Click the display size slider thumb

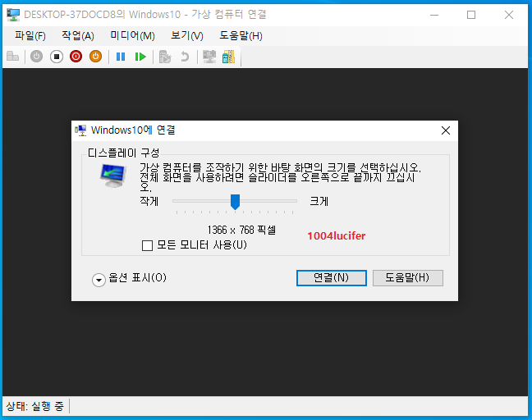tap(235, 202)
